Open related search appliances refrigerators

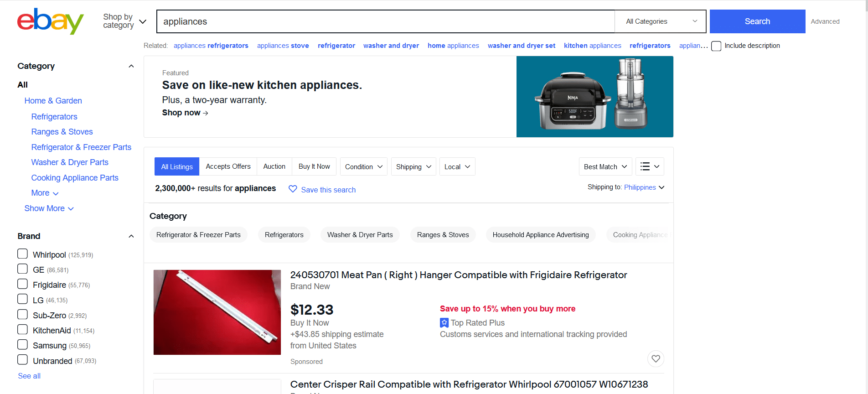pyautogui.click(x=211, y=46)
